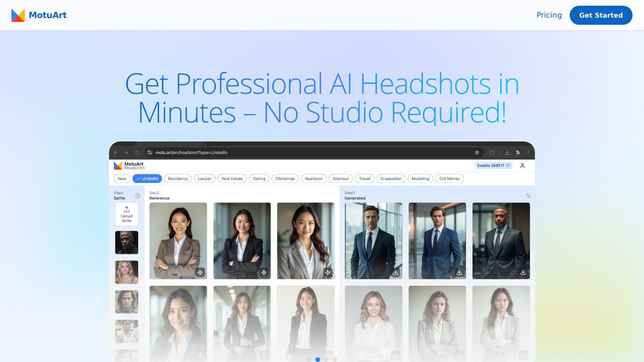This screenshot has width=644, height=362.
Task: Pick the Yearbook style chip
Action: coord(314,179)
